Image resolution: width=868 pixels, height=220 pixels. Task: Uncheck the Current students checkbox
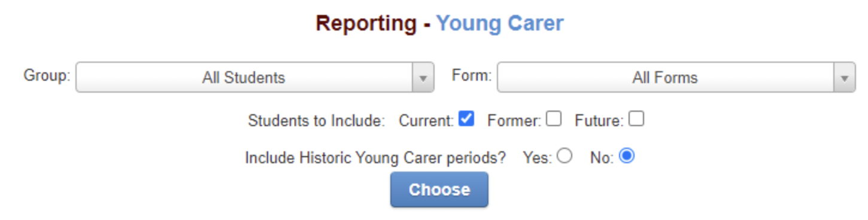(466, 119)
